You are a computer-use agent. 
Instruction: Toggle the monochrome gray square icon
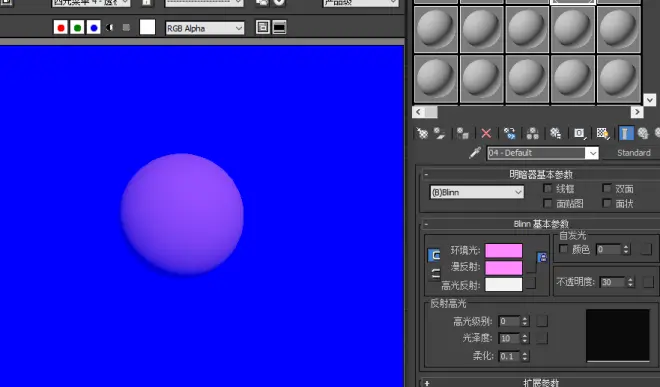pyautogui.click(x=126, y=28)
